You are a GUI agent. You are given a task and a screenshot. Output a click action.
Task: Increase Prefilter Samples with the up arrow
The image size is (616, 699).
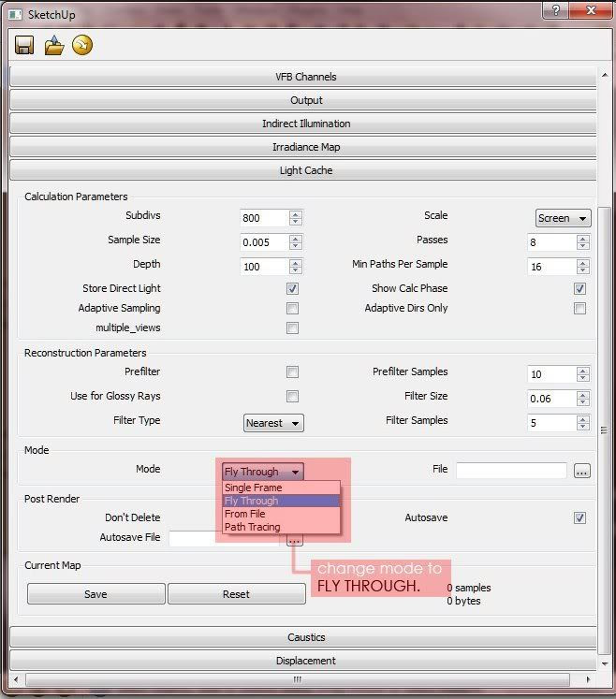pos(582,371)
